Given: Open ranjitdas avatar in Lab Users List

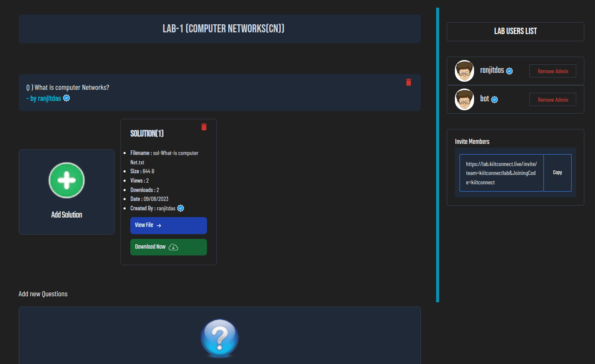Looking at the screenshot, I should (x=464, y=71).
